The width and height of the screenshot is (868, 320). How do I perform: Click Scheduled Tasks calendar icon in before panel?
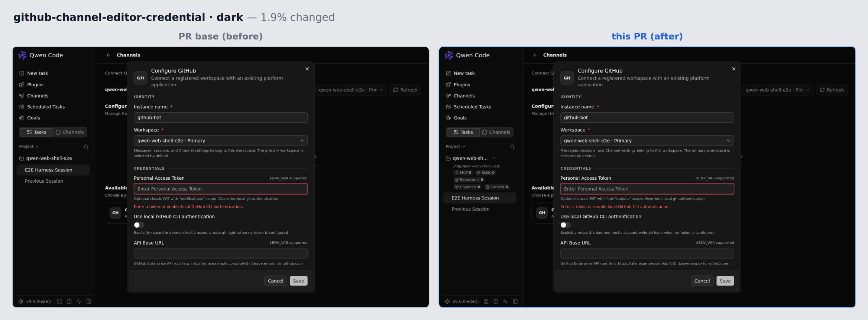pos(22,107)
